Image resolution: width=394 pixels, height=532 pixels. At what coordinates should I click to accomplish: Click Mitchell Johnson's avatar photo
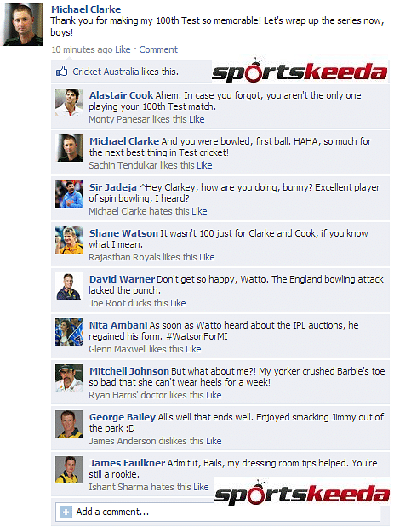tap(69, 378)
